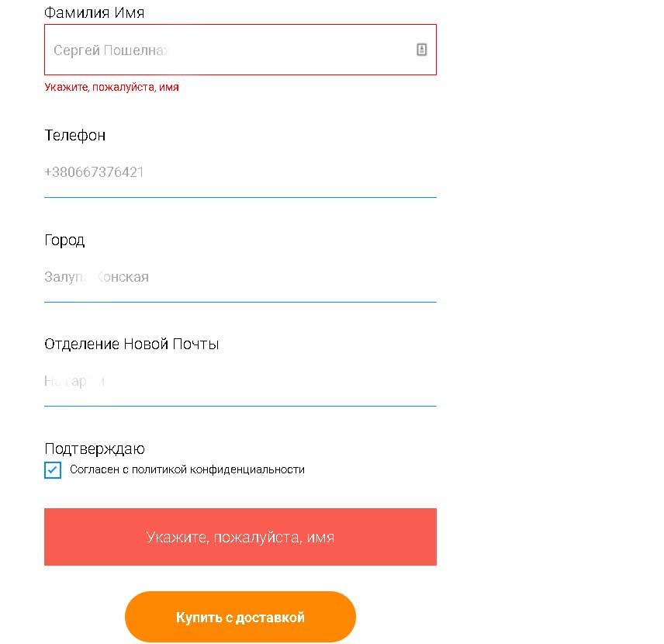
Task: Click the faded text in Nova Poshta branch field
Action: [x=74, y=381]
